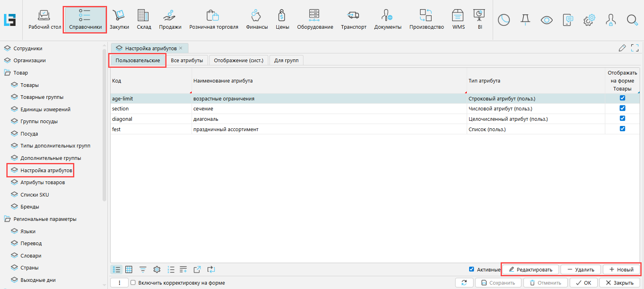The width and height of the screenshot is (644, 289).
Task: Click the fullscreen expand icon of panel
Action: [635, 48]
